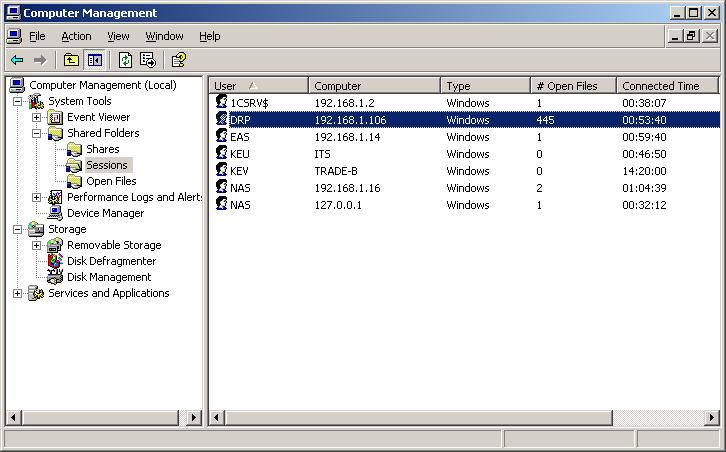
Task: Expand the Removable Storage node
Action: [37, 245]
